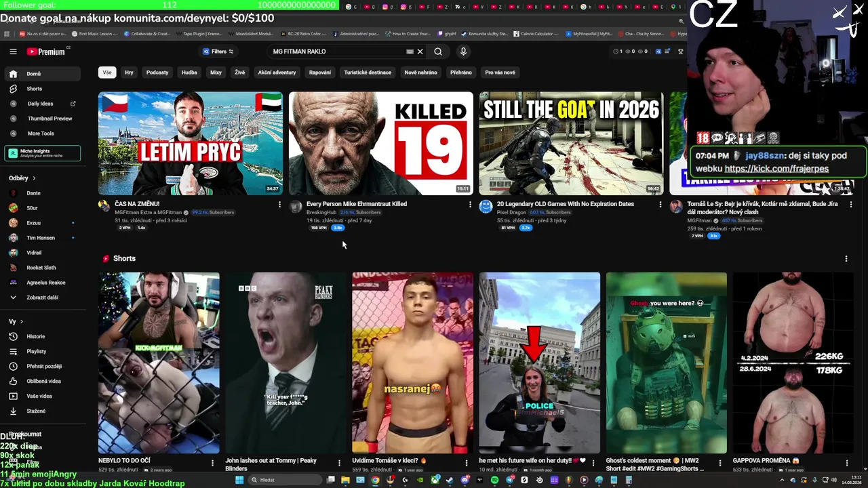868x488 pixels.
Task: Open Playlisty in the sidebar
Action: point(42,352)
